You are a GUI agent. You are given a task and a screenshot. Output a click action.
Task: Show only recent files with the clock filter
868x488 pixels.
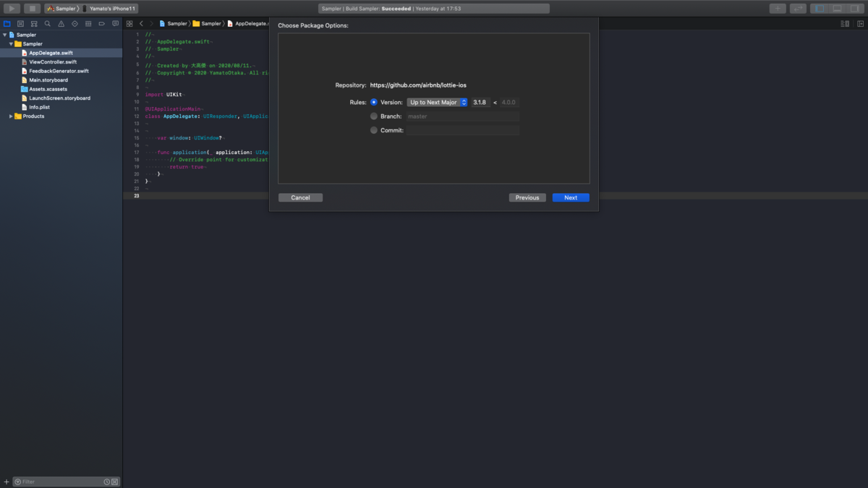click(x=106, y=481)
